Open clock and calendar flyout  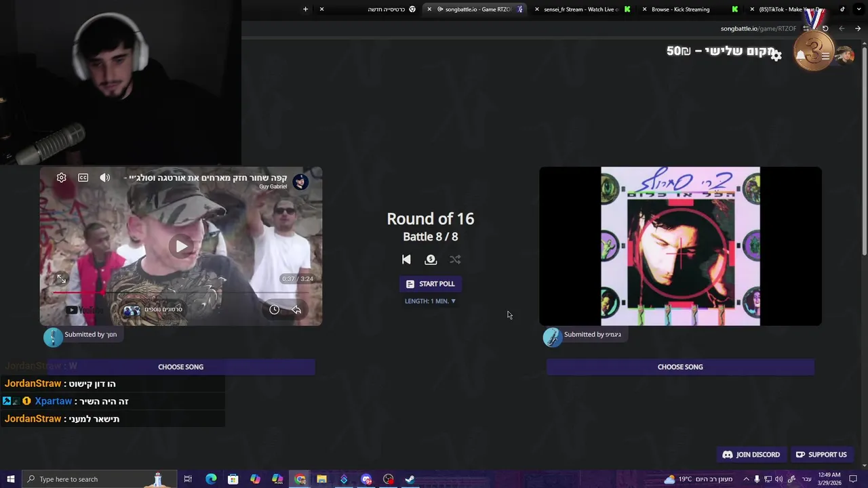(x=829, y=479)
